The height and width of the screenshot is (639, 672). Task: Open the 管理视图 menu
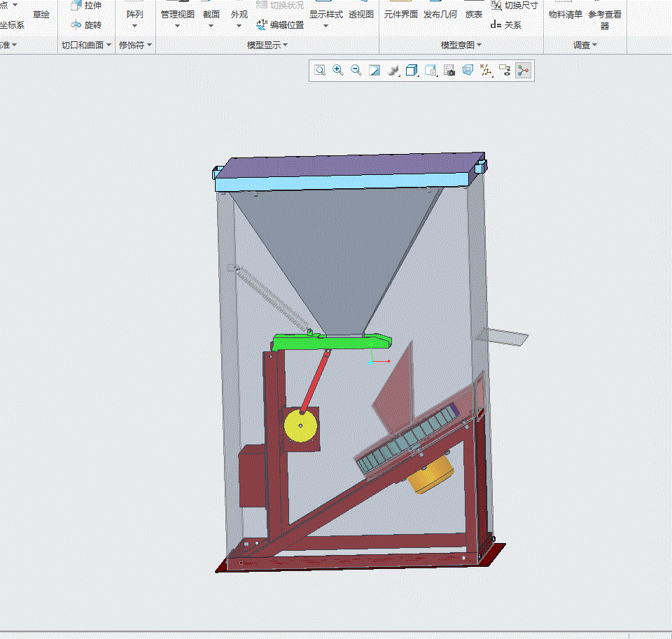(177, 20)
